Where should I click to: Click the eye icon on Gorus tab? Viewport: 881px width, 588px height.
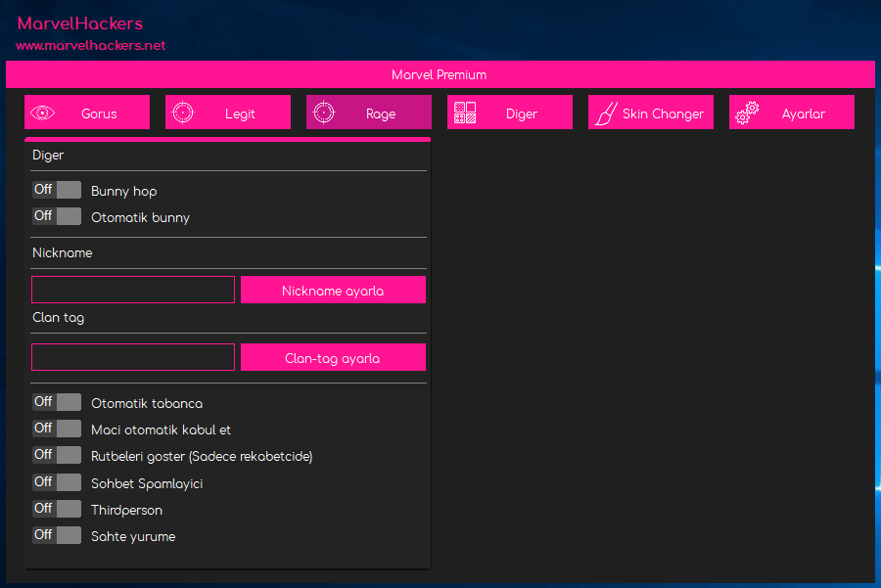point(42,113)
